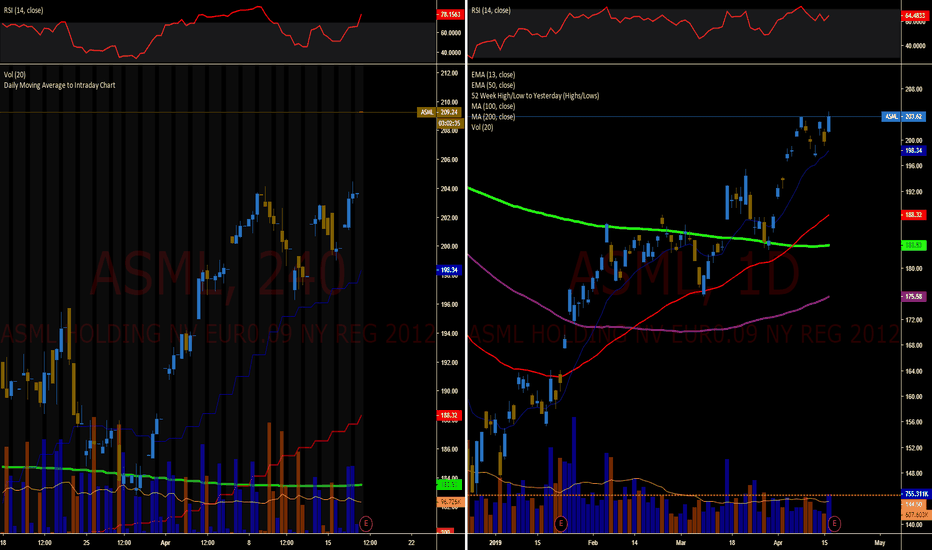Select the MA (200, close) indicator label
Image resolution: width=932 pixels, height=550 pixels.
(493, 117)
